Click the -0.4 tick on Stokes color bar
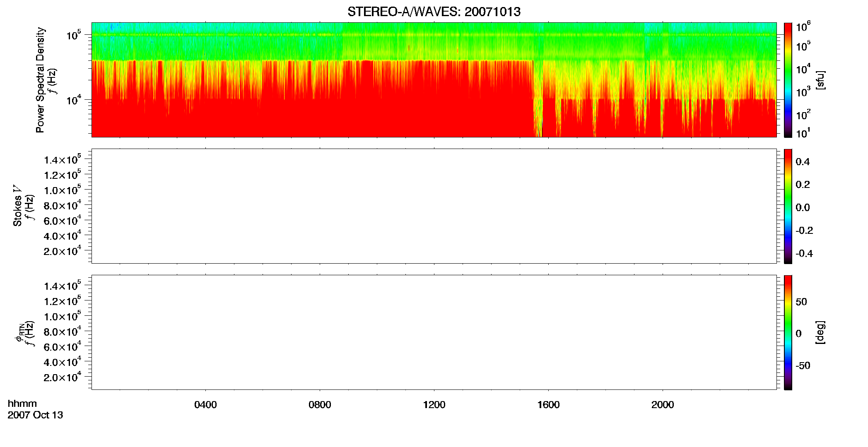Viewport: 868px width, 447px height. coord(804,253)
